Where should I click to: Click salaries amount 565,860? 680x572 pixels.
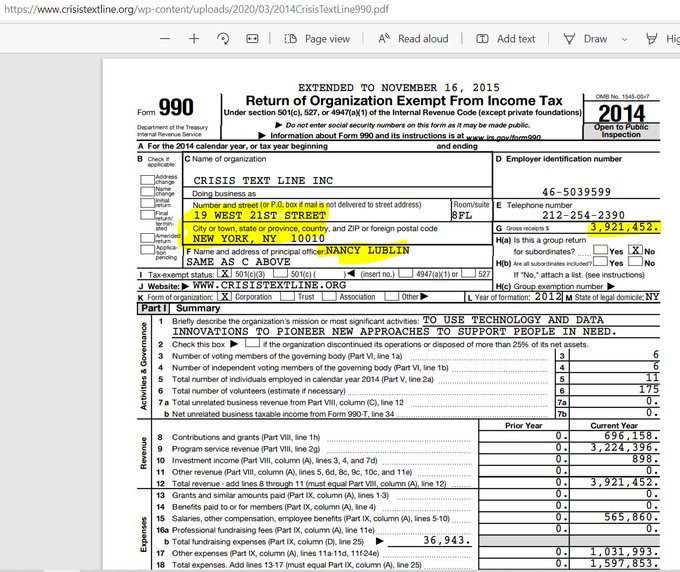[631, 517]
